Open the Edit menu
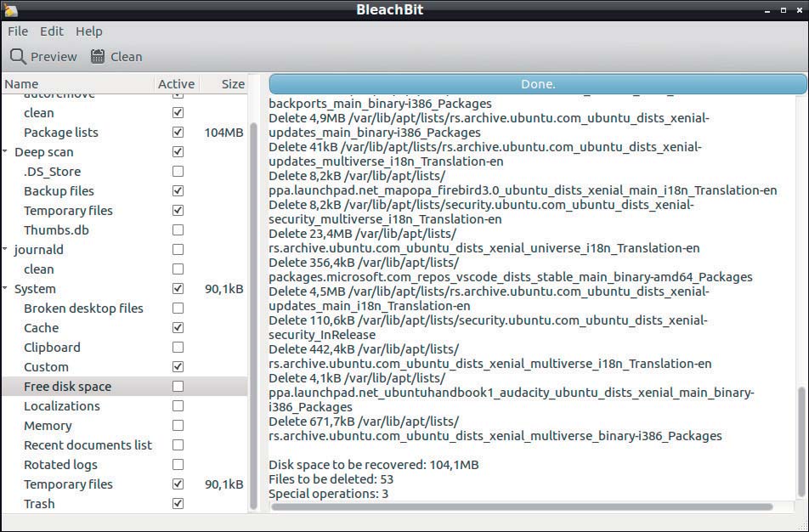 pos(52,31)
